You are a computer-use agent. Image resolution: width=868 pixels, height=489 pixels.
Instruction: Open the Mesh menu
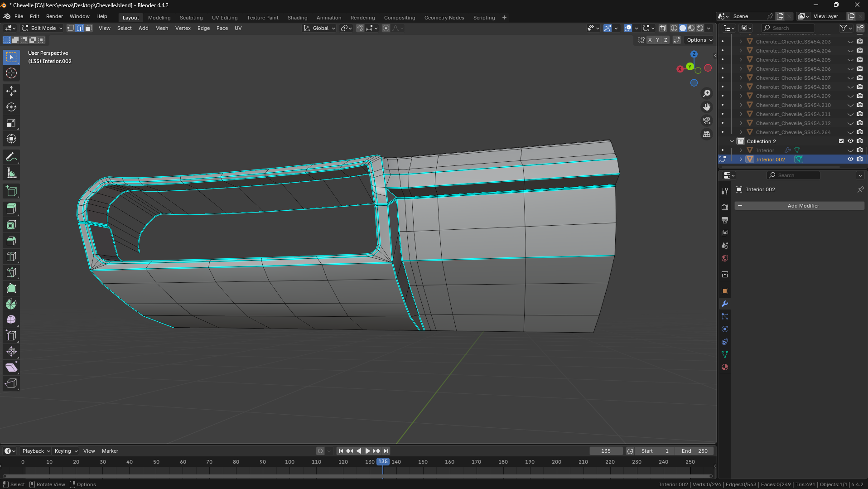tap(161, 28)
